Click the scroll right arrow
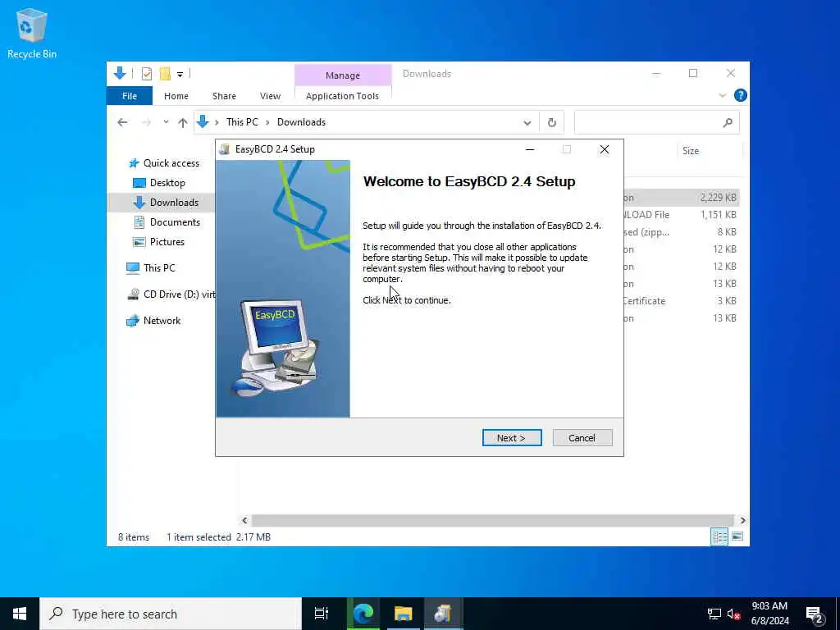Viewport: 840px width, 630px height. click(x=742, y=520)
